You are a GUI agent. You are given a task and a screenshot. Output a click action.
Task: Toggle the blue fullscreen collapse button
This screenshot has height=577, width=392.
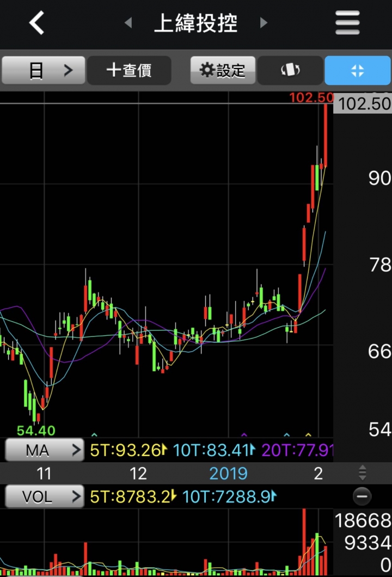coord(357,70)
